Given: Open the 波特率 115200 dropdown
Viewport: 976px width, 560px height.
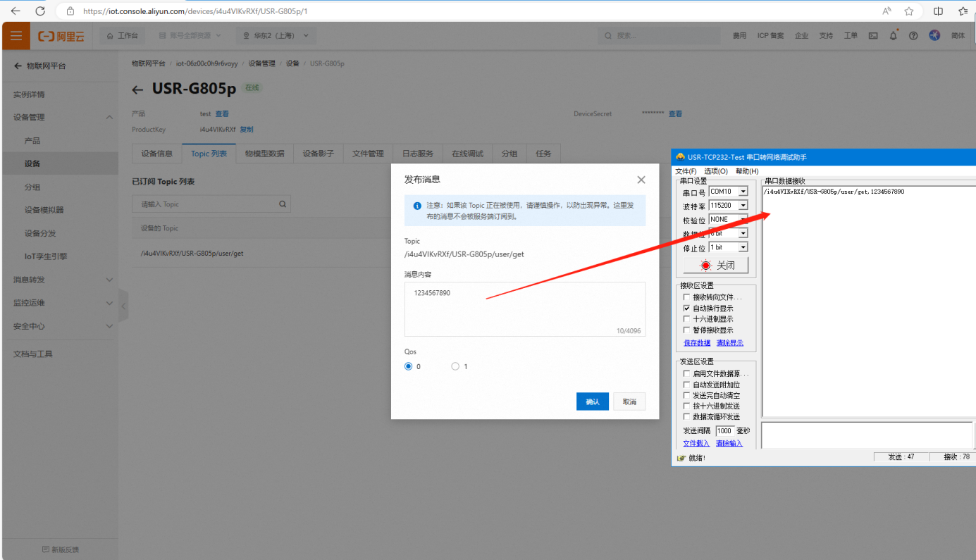Looking at the screenshot, I should coord(743,206).
